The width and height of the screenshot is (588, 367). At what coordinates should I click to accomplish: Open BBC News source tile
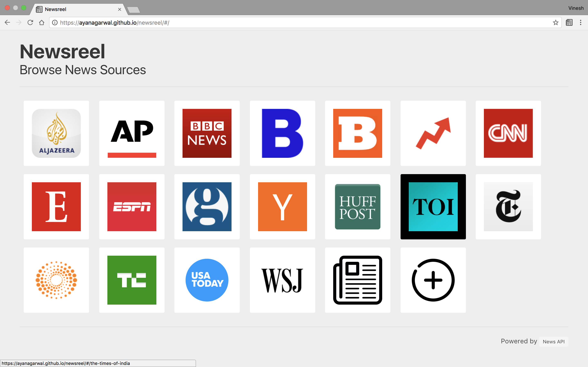pyautogui.click(x=207, y=133)
